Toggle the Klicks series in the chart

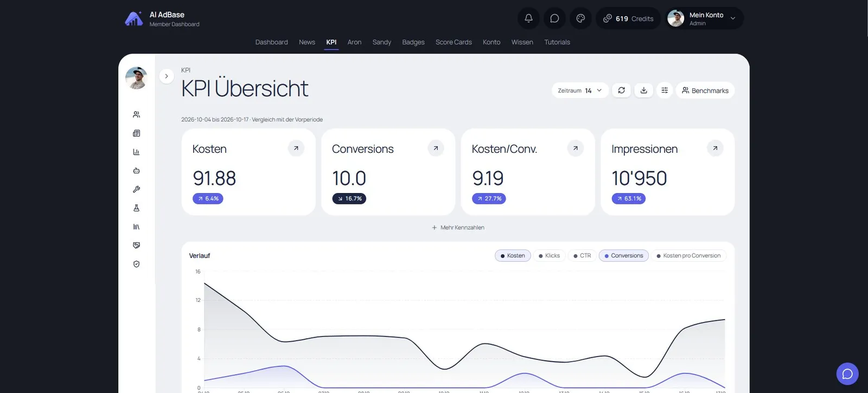[x=549, y=256]
